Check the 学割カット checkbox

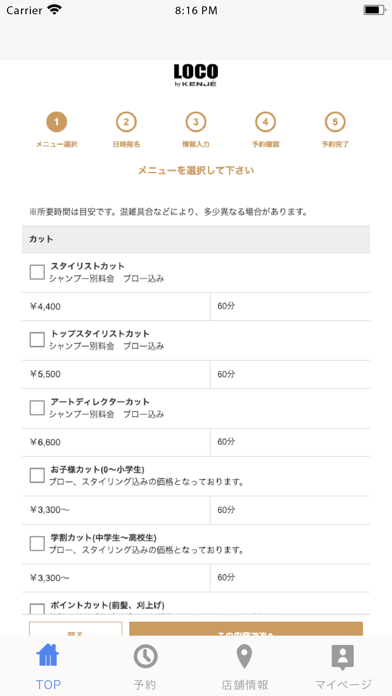37,543
